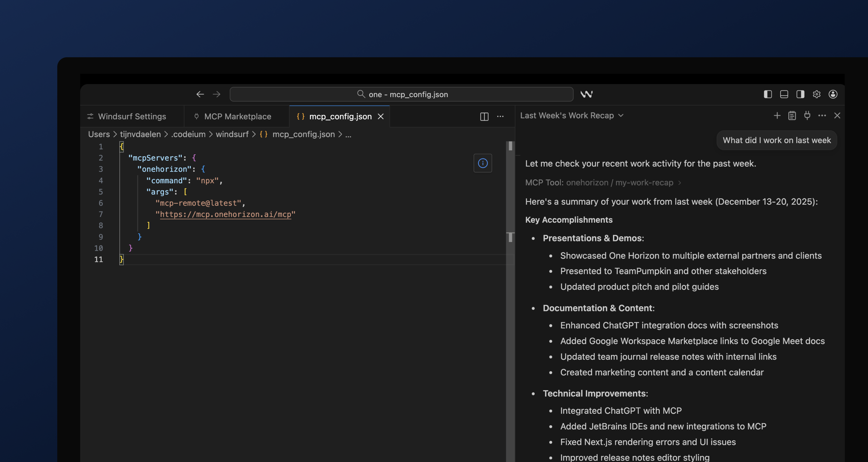Open the account profile icon
The width and height of the screenshot is (868, 462).
(833, 94)
